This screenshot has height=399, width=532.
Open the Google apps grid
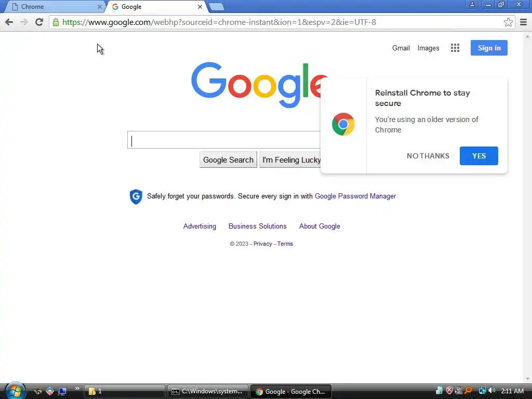click(x=455, y=48)
